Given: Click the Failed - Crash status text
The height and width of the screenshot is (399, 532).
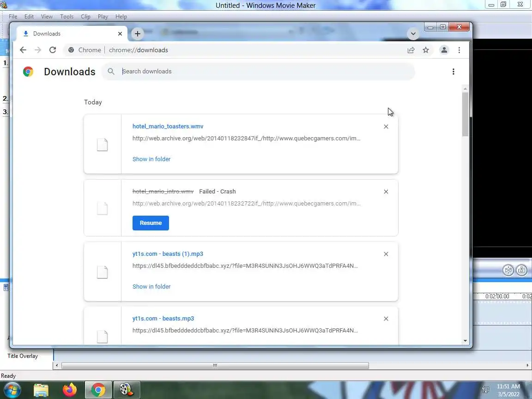Looking at the screenshot, I should tap(217, 191).
